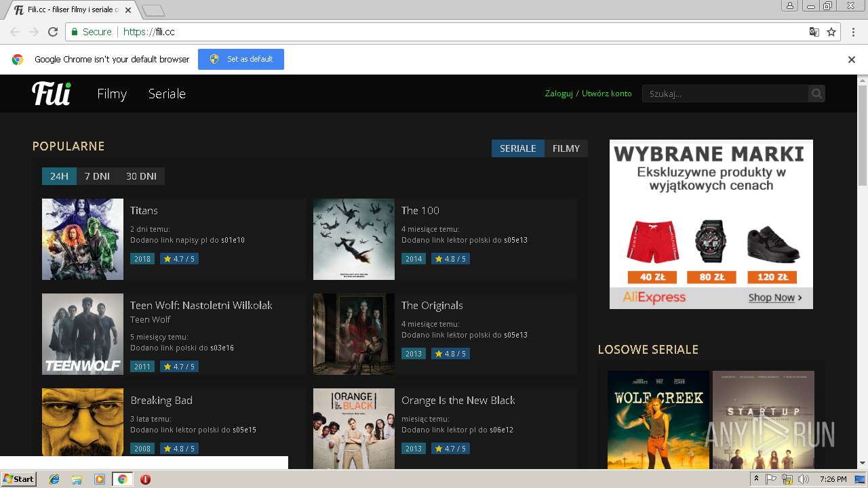
Task: Click the red Opera taskbar icon
Action: tap(145, 479)
